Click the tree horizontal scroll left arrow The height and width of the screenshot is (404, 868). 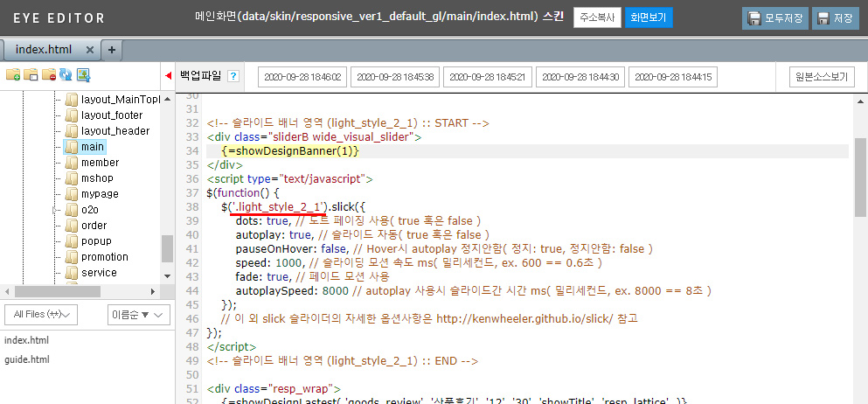pos(7,291)
